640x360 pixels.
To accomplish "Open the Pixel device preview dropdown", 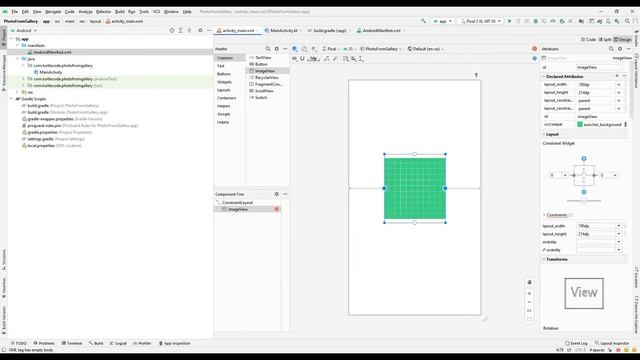I will (x=331, y=49).
